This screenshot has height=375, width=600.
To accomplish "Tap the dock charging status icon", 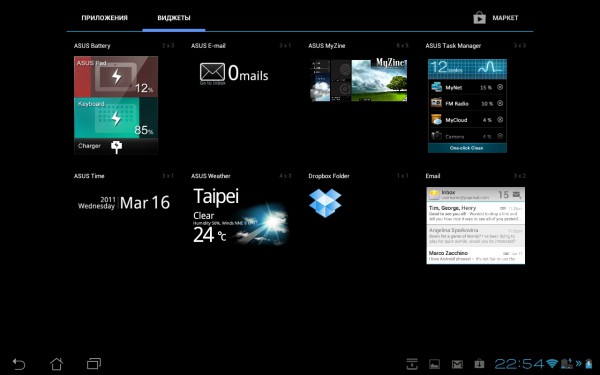I will [x=567, y=364].
